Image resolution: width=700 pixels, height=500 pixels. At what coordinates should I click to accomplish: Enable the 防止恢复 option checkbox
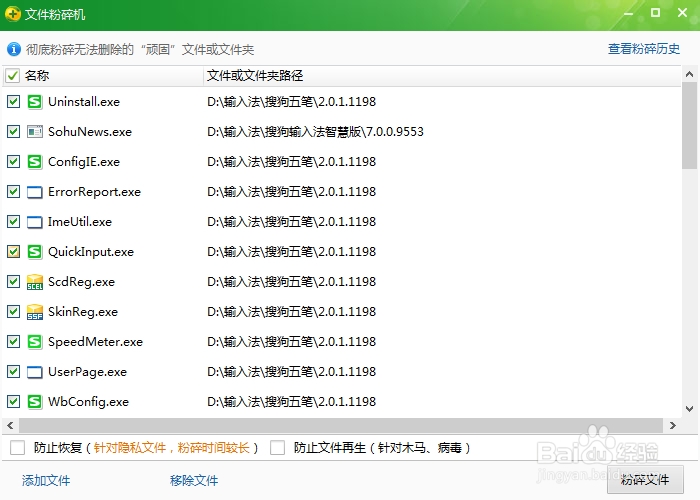17,447
